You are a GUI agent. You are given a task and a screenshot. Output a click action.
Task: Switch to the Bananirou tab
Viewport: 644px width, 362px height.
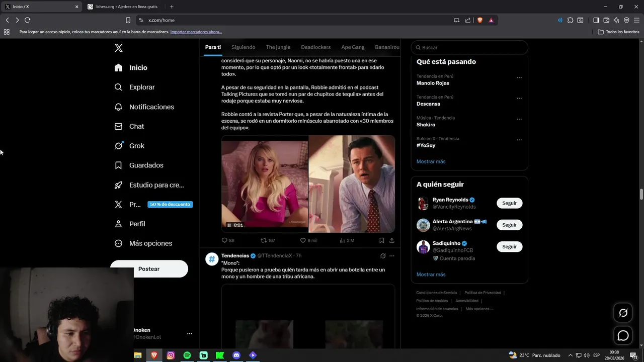[x=387, y=47]
